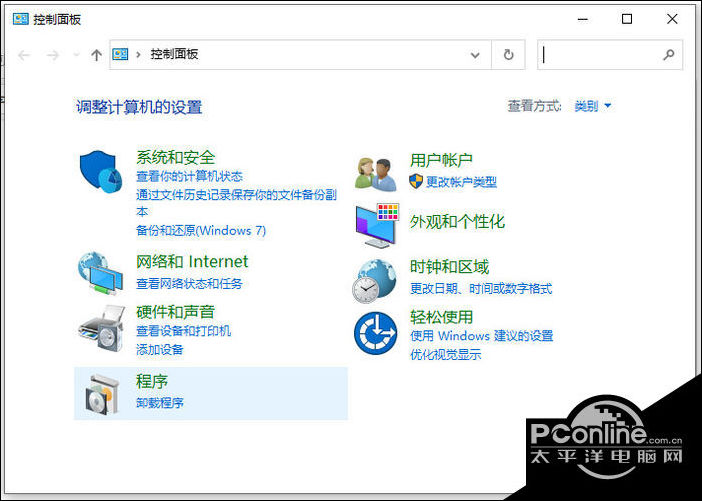Open the 轻松使用 category

pyautogui.click(x=441, y=317)
